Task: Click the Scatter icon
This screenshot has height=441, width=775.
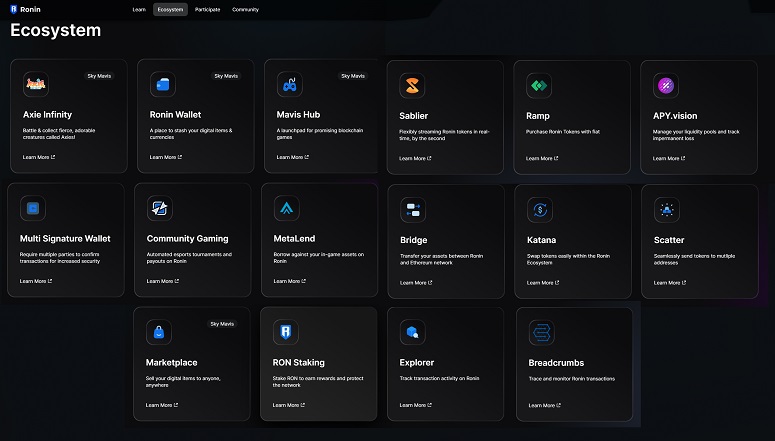Action: click(x=667, y=210)
